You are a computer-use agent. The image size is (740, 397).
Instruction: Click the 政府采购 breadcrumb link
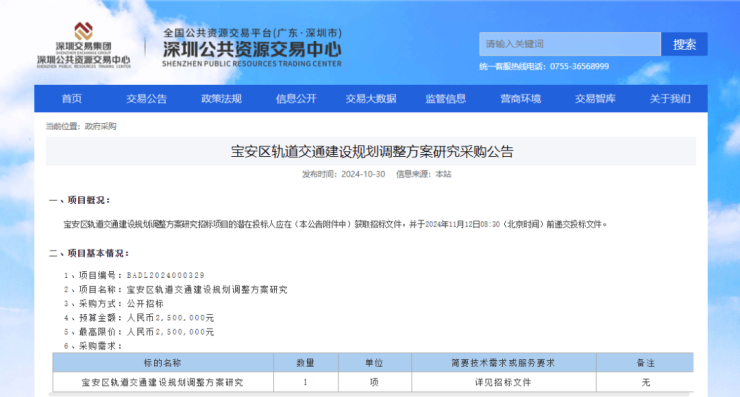tap(101, 126)
